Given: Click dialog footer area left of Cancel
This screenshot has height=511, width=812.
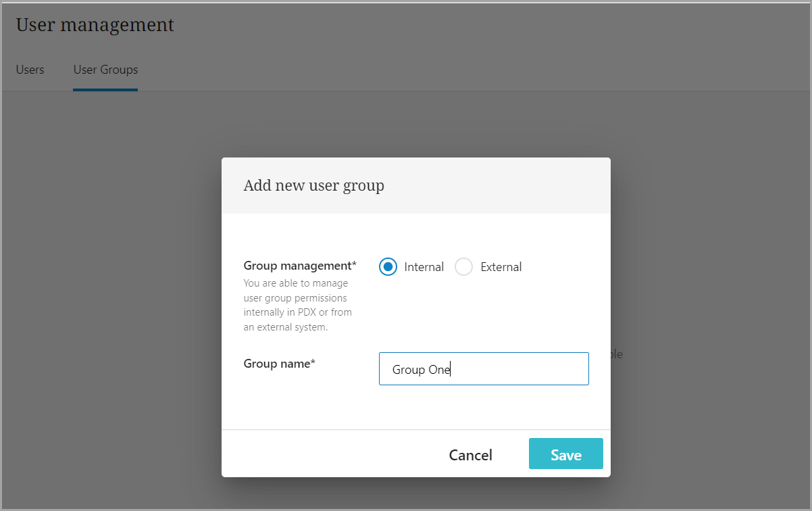Looking at the screenshot, I should 324,454.
